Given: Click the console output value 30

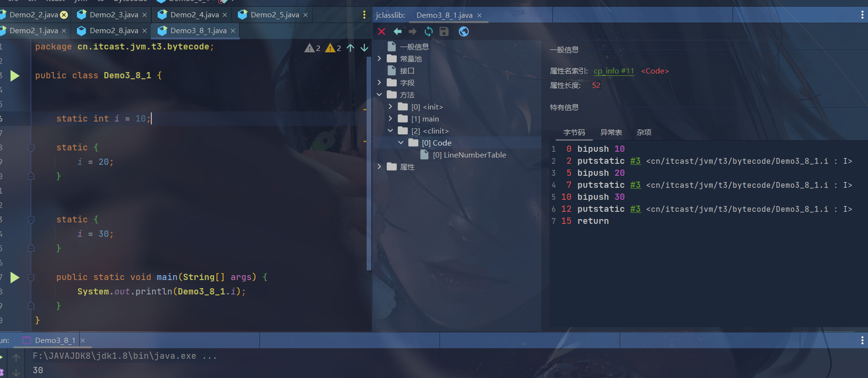Looking at the screenshot, I should 38,370.
